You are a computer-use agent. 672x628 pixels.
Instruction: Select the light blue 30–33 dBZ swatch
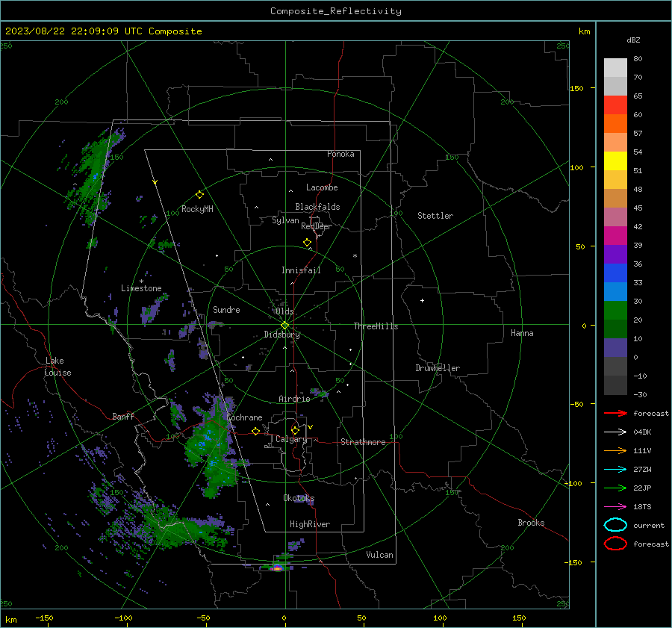coord(615,291)
